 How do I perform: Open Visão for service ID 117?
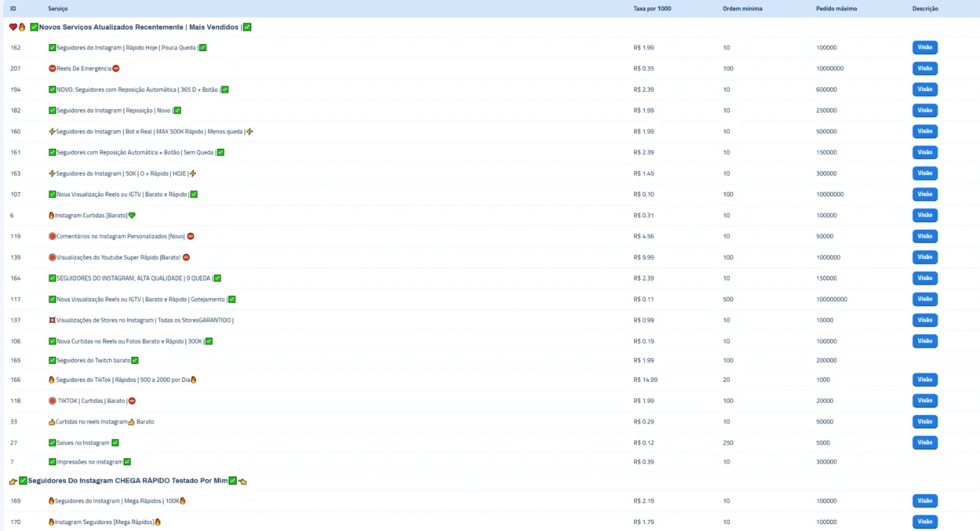(925, 299)
